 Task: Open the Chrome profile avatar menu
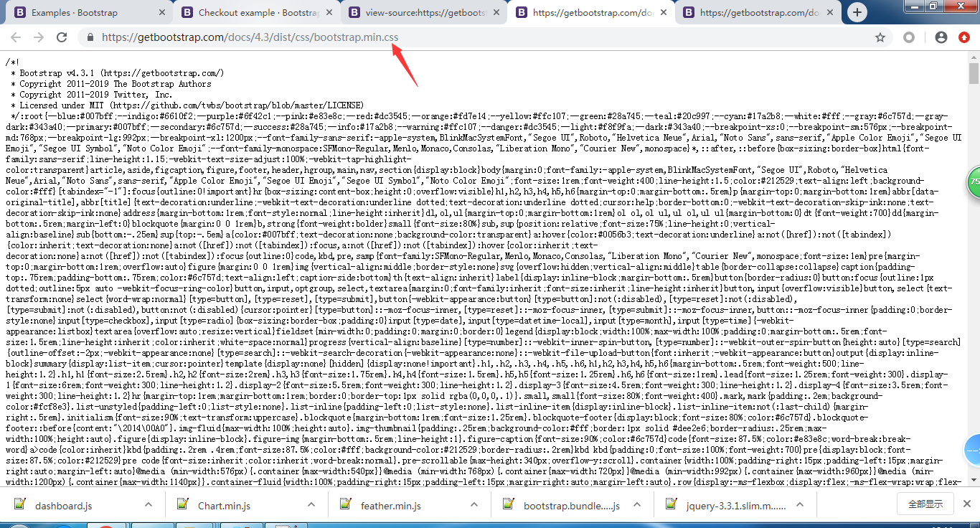(x=941, y=37)
